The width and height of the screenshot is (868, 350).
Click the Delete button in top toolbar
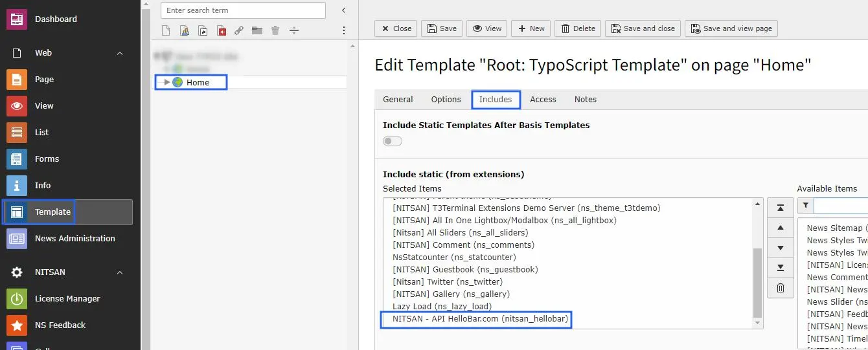[x=578, y=28]
